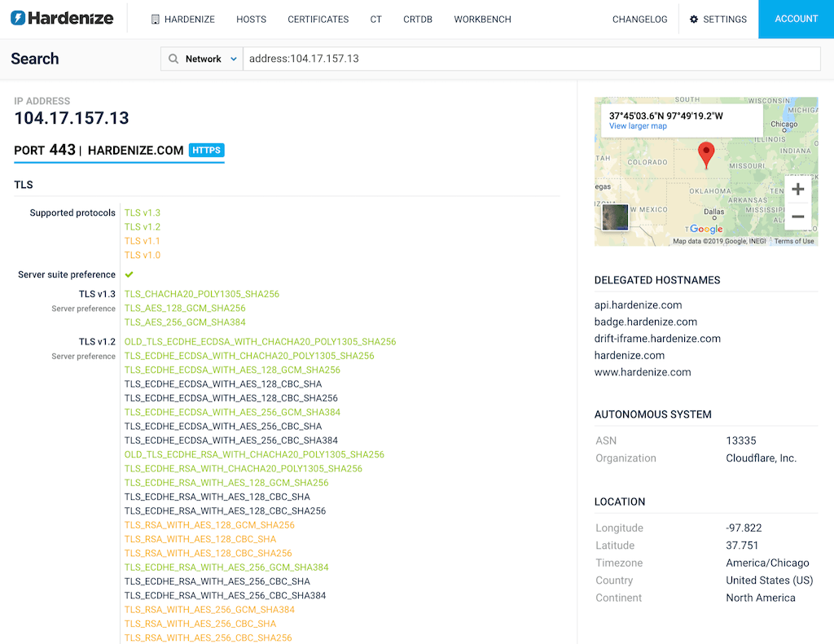834x644 pixels.
Task: Click the latitude value 37.751
Action: 742,545
